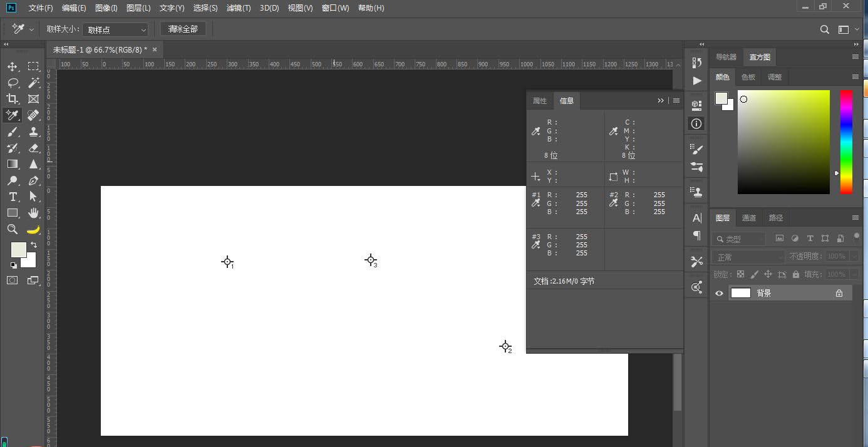The height and width of the screenshot is (447, 868).
Task: Select the Path Selection arrow tool
Action: point(33,197)
